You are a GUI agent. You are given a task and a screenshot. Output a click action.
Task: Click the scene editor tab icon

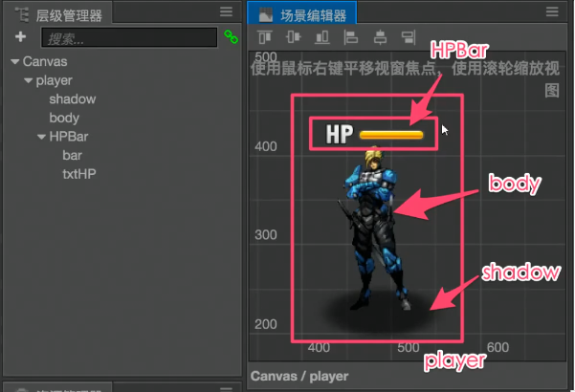(266, 15)
